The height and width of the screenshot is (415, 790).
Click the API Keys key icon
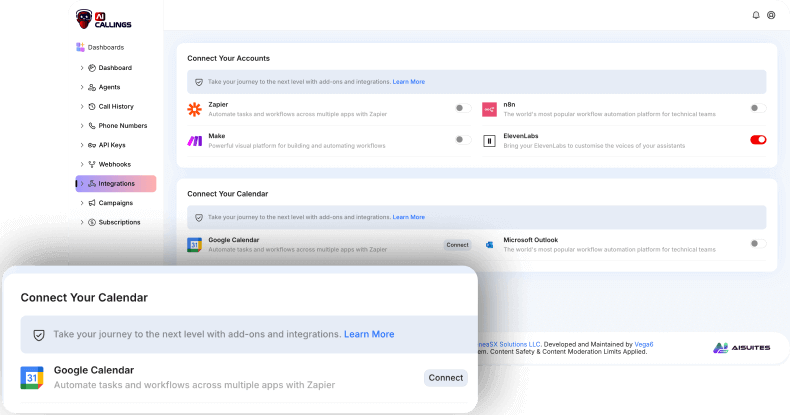click(92, 145)
